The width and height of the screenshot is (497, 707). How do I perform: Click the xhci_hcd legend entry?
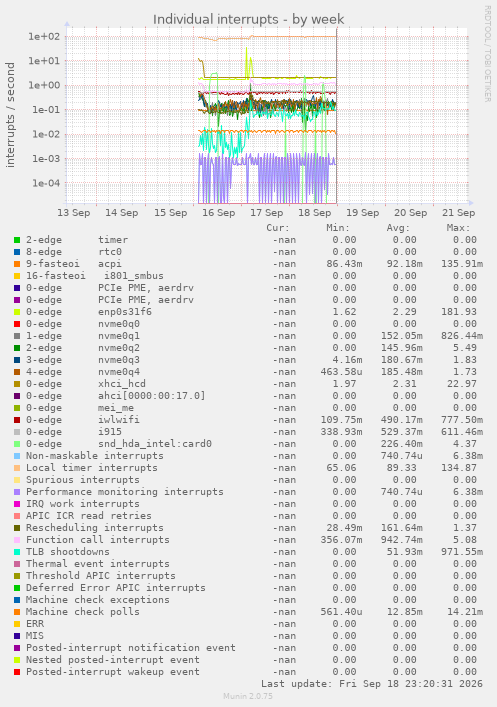coord(122,384)
